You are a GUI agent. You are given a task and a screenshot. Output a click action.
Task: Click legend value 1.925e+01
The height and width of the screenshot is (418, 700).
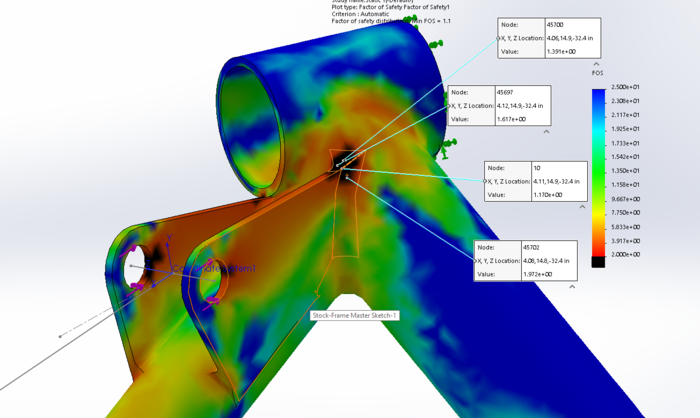[625, 129]
